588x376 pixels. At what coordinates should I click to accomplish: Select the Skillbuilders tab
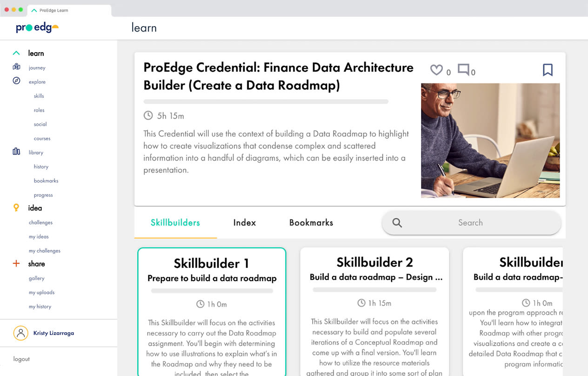[175, 222]
